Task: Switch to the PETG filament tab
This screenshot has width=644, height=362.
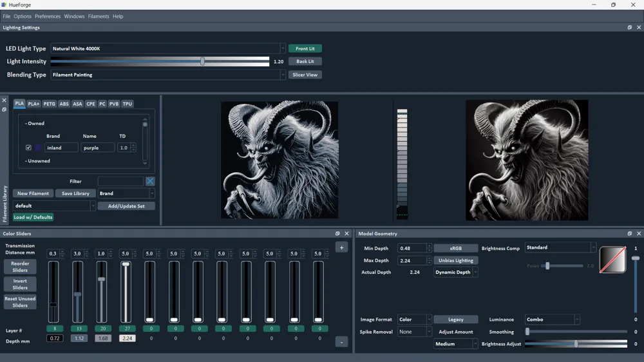Action: [x=50, y=104]
